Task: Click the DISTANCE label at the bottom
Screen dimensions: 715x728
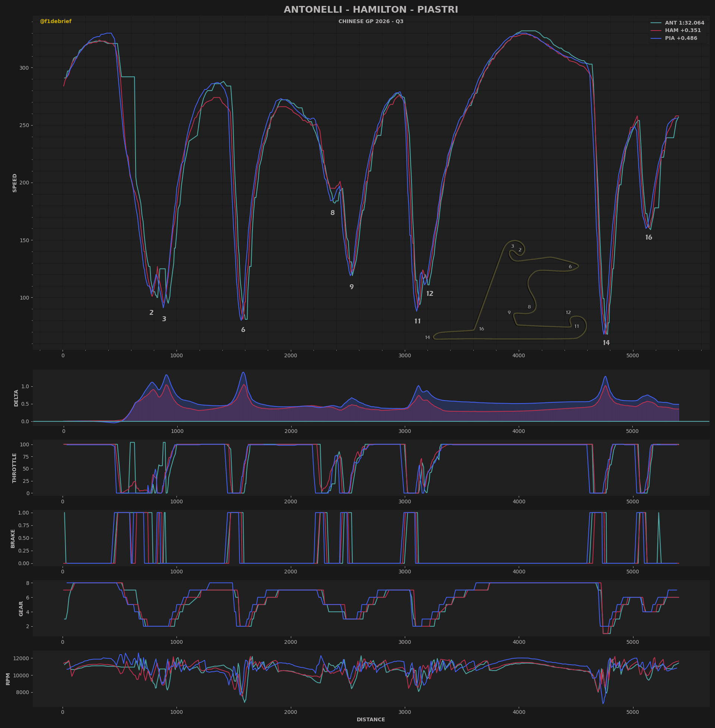Action: pos(371,719)
